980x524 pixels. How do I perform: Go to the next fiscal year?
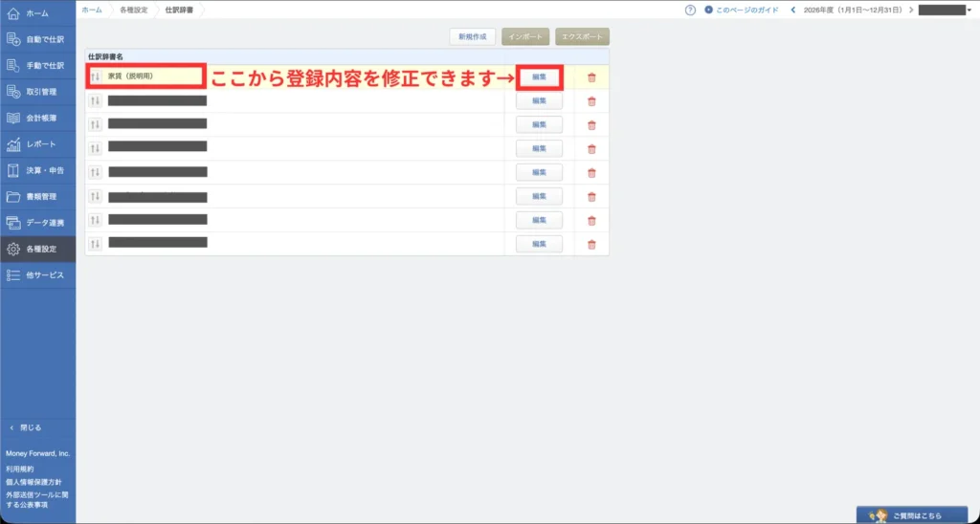pyautogui.click(x=911, y=10)
